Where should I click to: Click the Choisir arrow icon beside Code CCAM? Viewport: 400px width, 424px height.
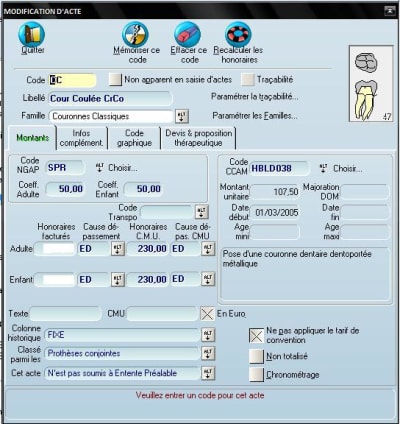tap(323, 168)
